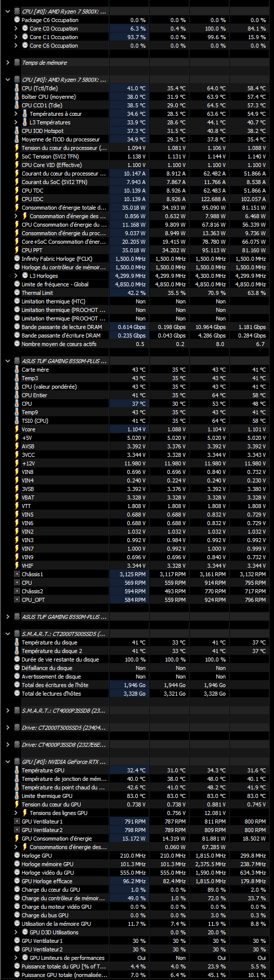Click the icon for Durée de vie restante du disque
The height and width of the screenshot is (980, 274).
[17, 660]
